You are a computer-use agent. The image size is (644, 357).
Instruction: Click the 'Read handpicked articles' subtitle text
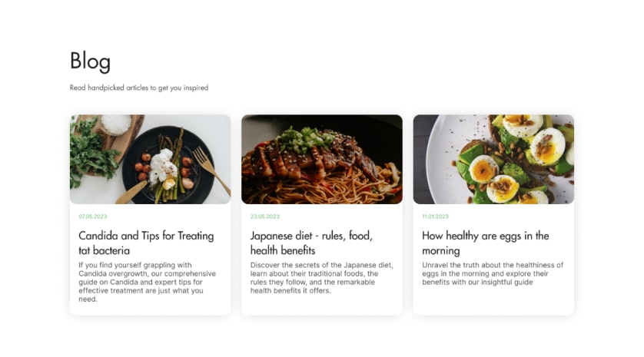pyautogui.click(x=138, y=88)
